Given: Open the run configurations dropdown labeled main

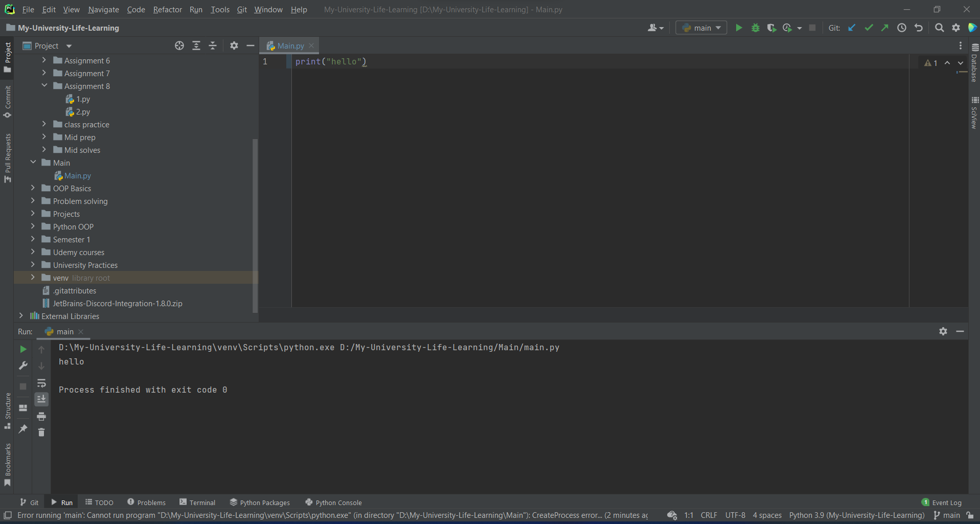Looking at the screenshot, I should pos(701,28).
